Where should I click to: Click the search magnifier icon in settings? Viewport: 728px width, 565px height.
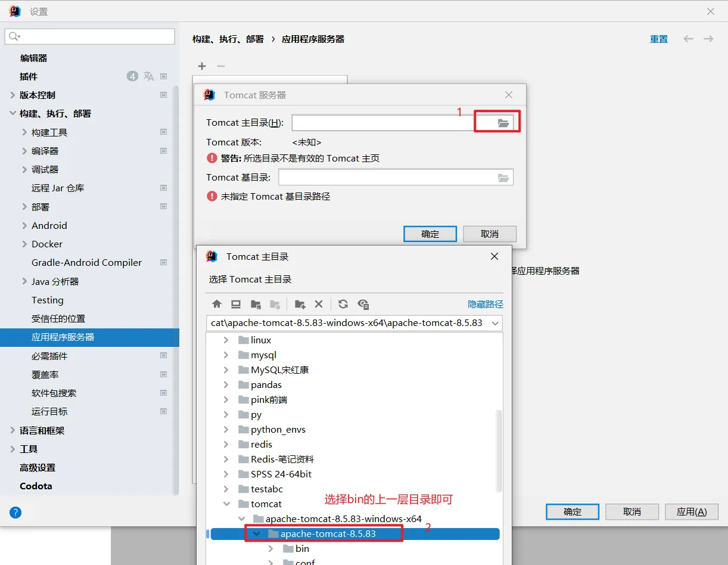[14, 36]
